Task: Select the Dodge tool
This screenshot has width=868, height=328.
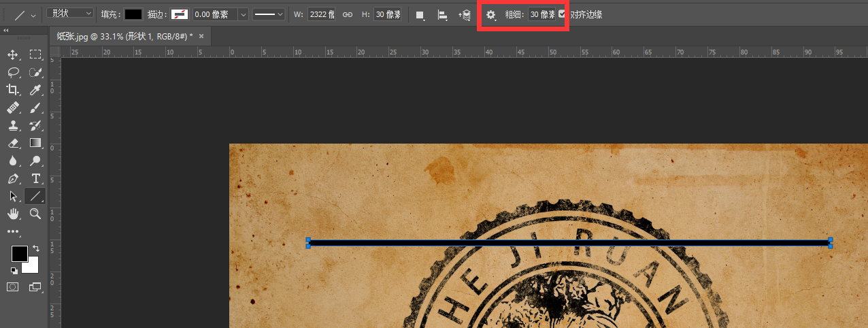Action: coord(35,161)
